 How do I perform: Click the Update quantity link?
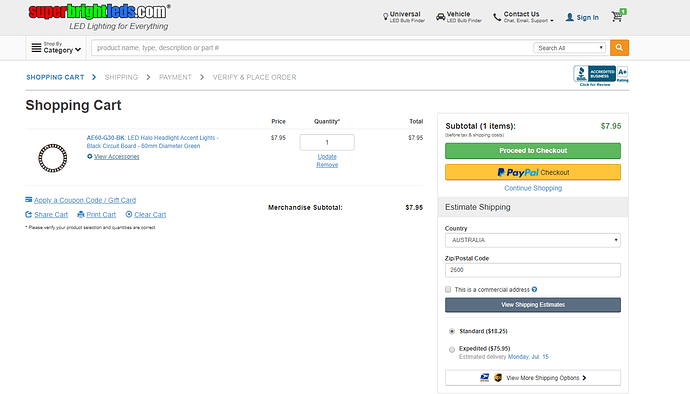click(x=327, y=157)
